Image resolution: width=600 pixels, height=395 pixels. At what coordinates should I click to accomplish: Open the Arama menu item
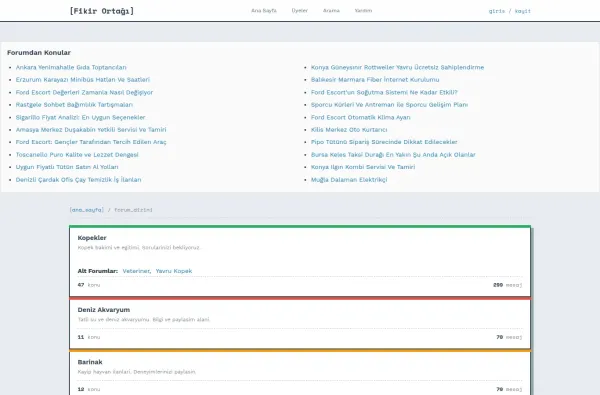(331, 11)
